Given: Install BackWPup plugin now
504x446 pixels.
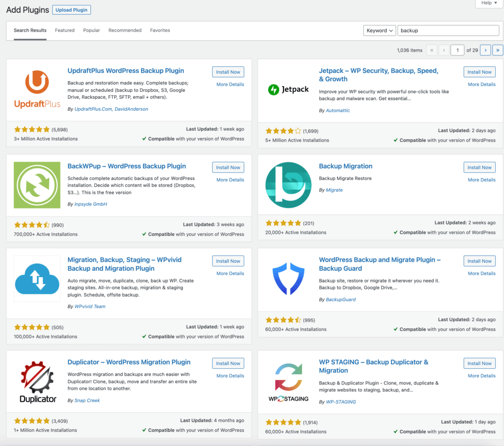Looking at the screenshot, I should [228, 167].
